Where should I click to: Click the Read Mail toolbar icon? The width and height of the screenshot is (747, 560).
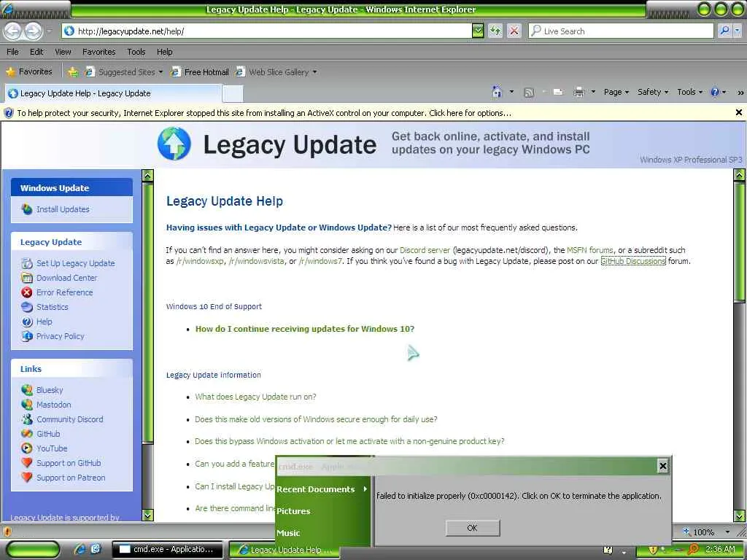(x=558, y=93)
